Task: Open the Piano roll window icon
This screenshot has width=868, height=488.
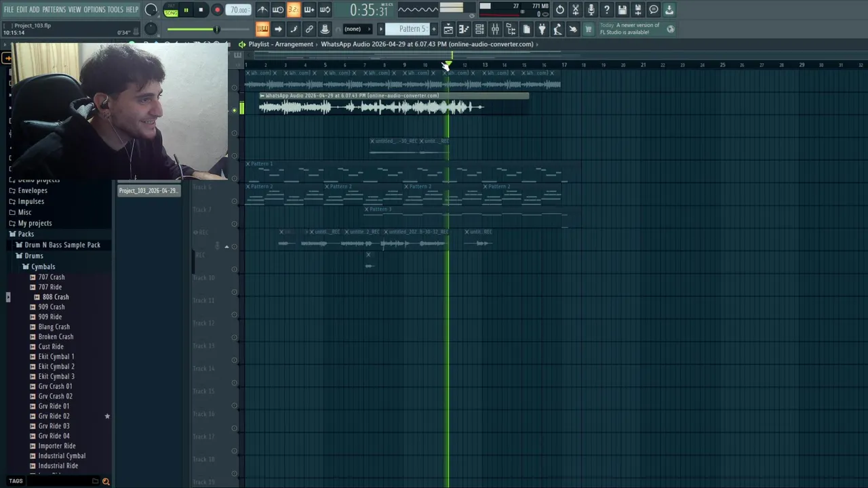Action: [464, 29]
